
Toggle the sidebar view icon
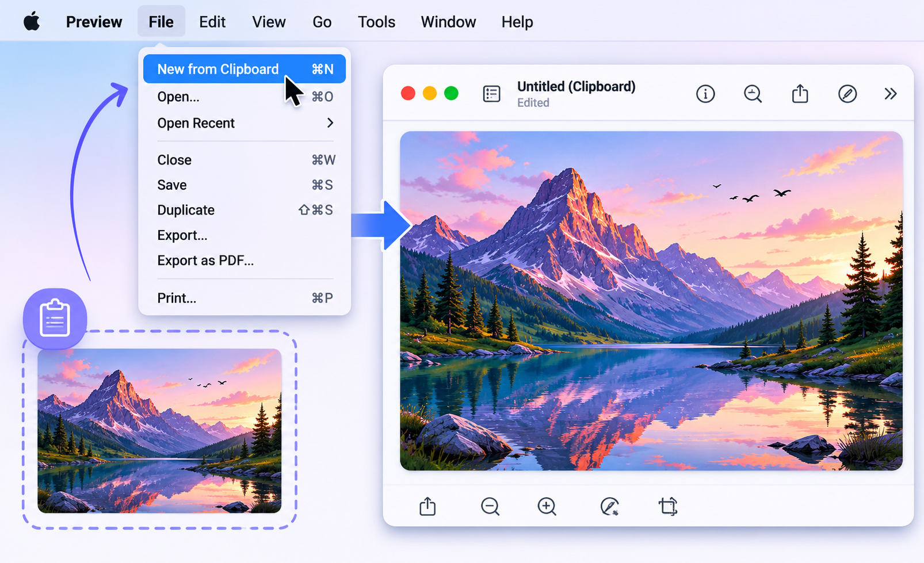[492, 93]
